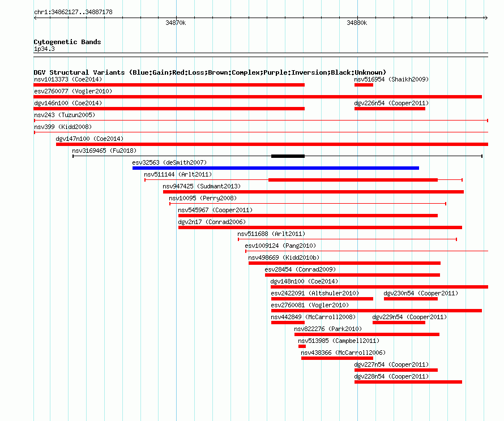The width and height of the screenshot is (504, 421).
Task: Click the blue esv32563 gain bar
Action: [275, 168]
